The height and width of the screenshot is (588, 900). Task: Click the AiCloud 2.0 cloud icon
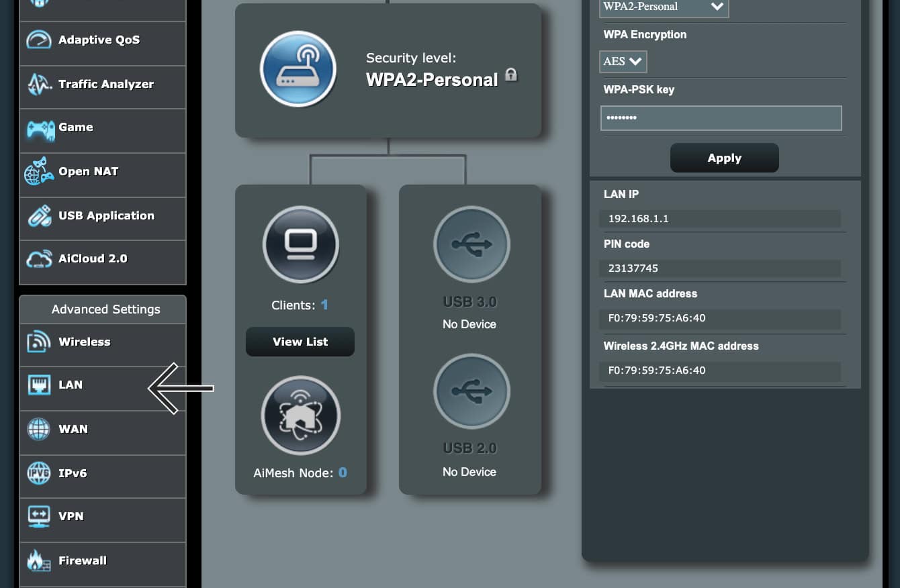(39, 259)
